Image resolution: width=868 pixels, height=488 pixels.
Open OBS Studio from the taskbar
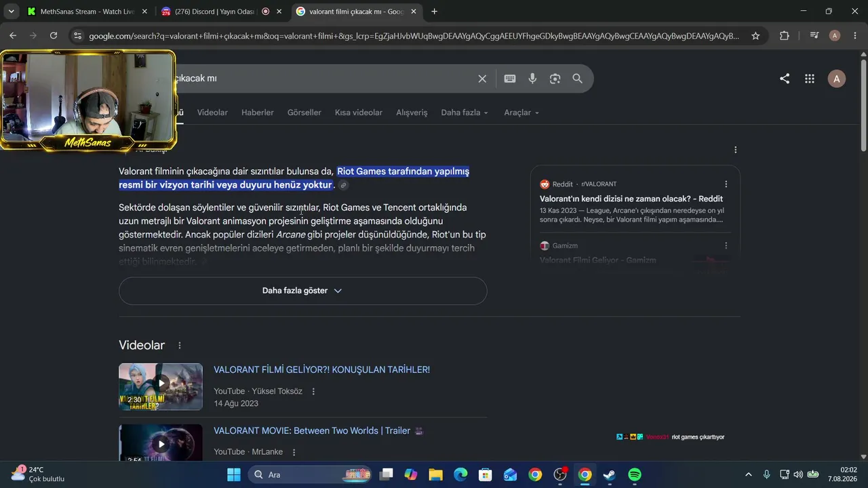point(560,474)
